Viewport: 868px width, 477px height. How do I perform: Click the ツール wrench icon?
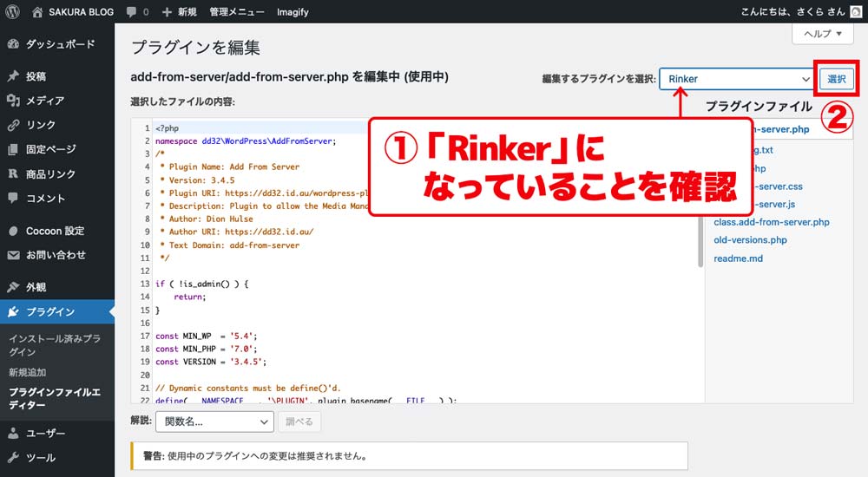click(x=13, y=458)
